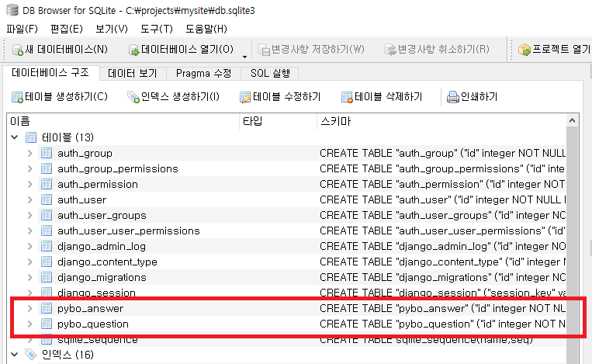Image resolution: width=592 pixels, height=364 pixels.
Task: Collapse the 테이블 (13) tree group
Action: pos(14,137)
